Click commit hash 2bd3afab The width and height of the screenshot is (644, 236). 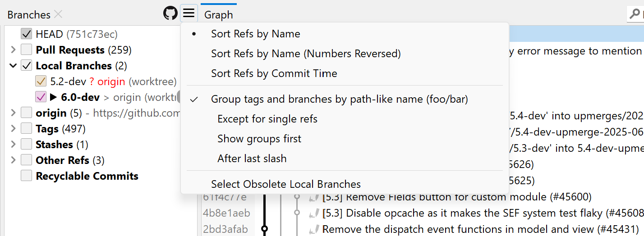point(225,229)
